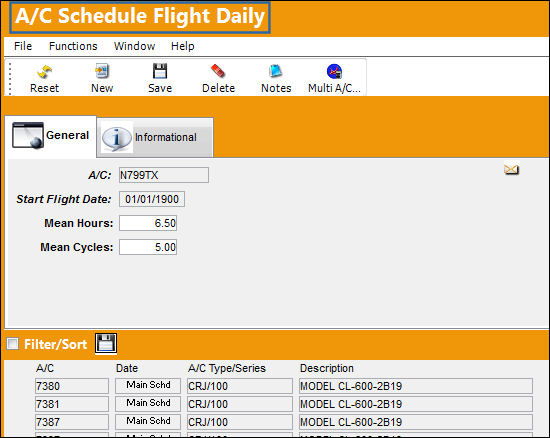The height and width of the screenshot is (438, 550).
Task: Click the envelope mail icon
Action: [x=511, y=170]
